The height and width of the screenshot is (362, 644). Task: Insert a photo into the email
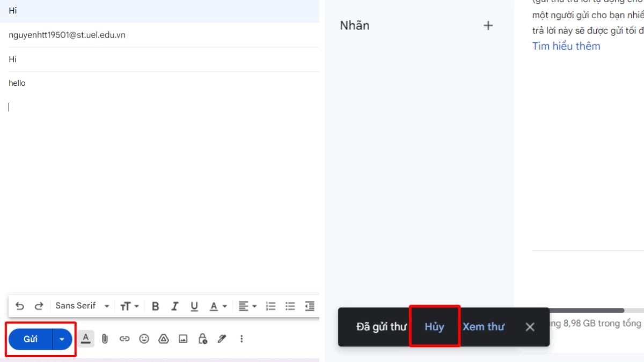point(183,338)
